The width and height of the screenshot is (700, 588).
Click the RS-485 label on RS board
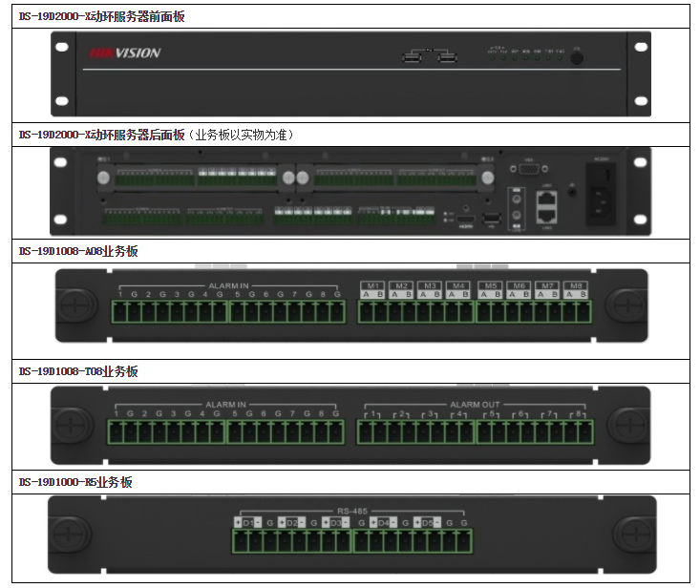tap(352, 511)
